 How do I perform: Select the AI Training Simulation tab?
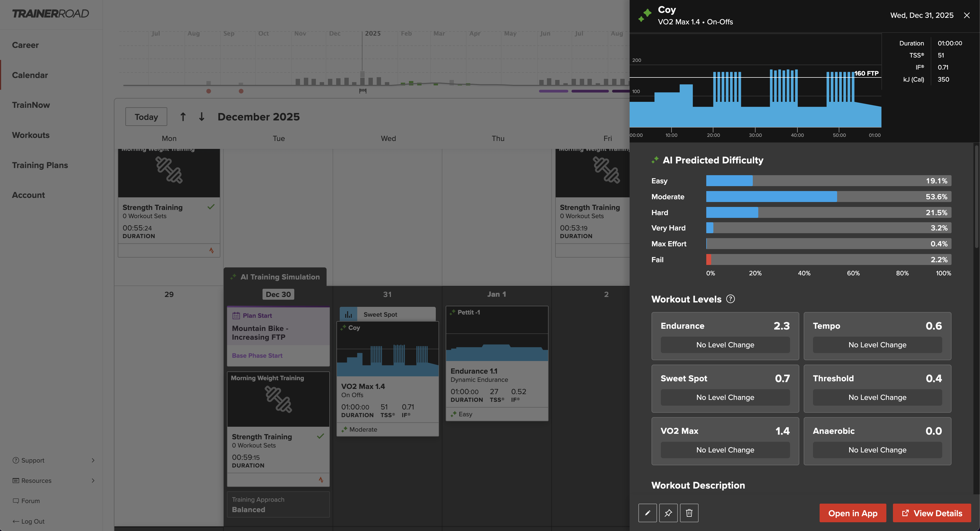point(275,277)
